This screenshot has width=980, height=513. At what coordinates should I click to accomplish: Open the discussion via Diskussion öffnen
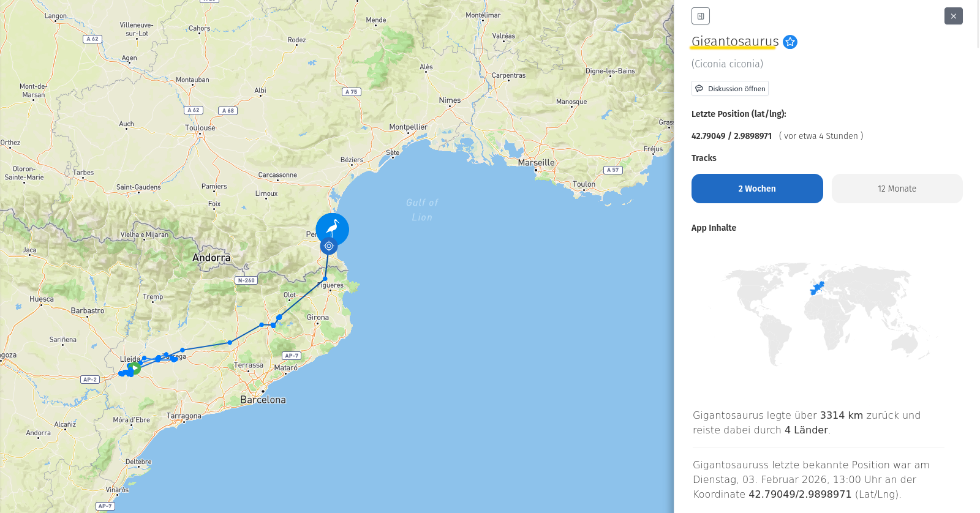[729, 89]
